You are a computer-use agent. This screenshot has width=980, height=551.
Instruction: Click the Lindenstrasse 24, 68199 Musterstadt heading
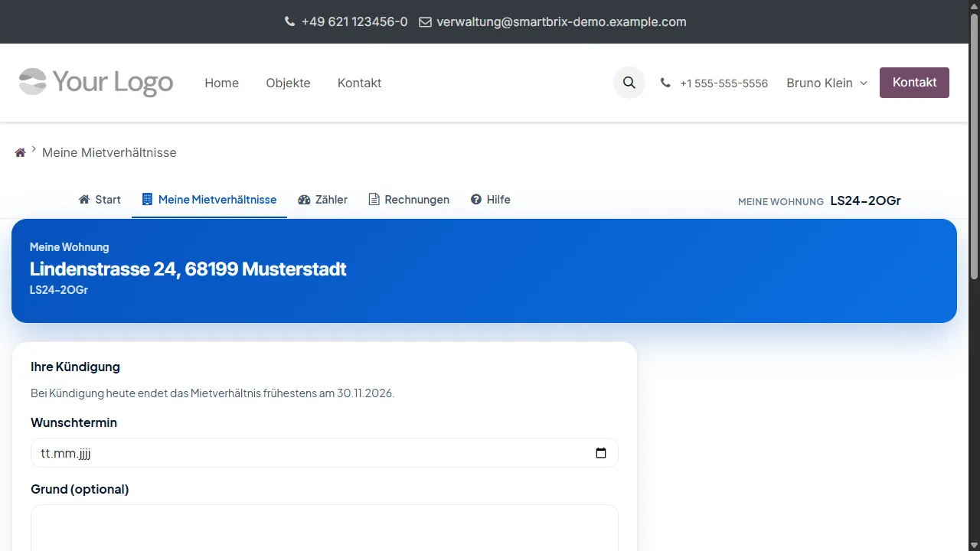click(x=188, y=269)
